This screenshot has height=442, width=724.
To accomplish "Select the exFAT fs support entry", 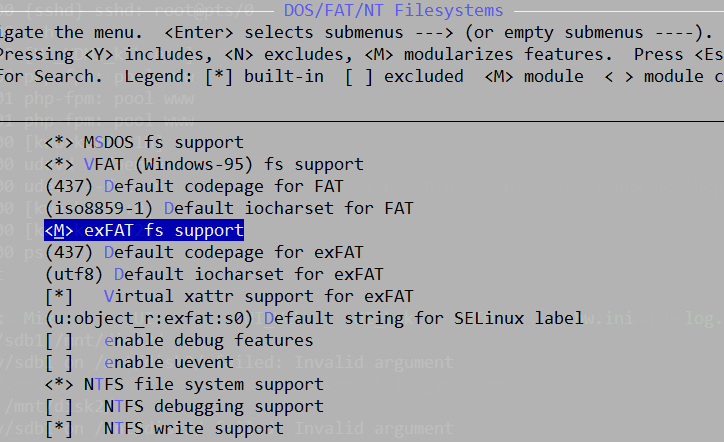I will (144, 230).
